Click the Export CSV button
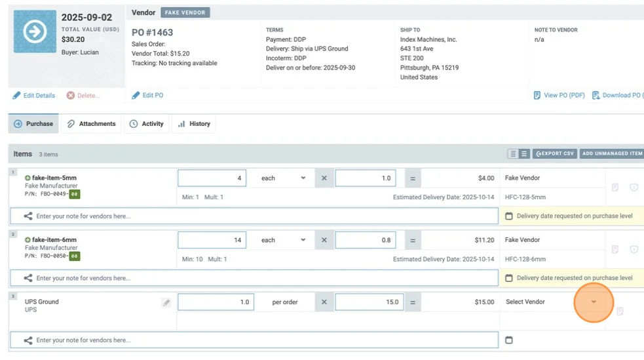Image resolution: width=644 pixels, height=360 pixels. pyautogui.click(x=554, y=154)
